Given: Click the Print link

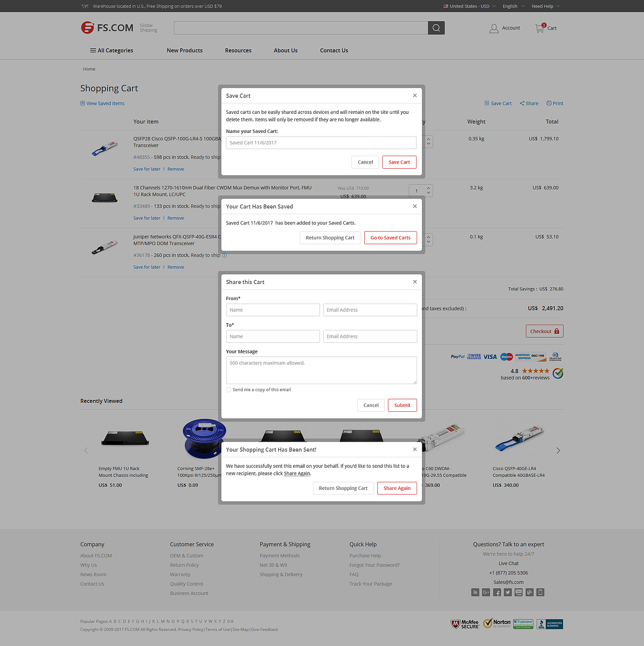Looking at the screenshot, I should pyautogui.click(x=555, y=103).
